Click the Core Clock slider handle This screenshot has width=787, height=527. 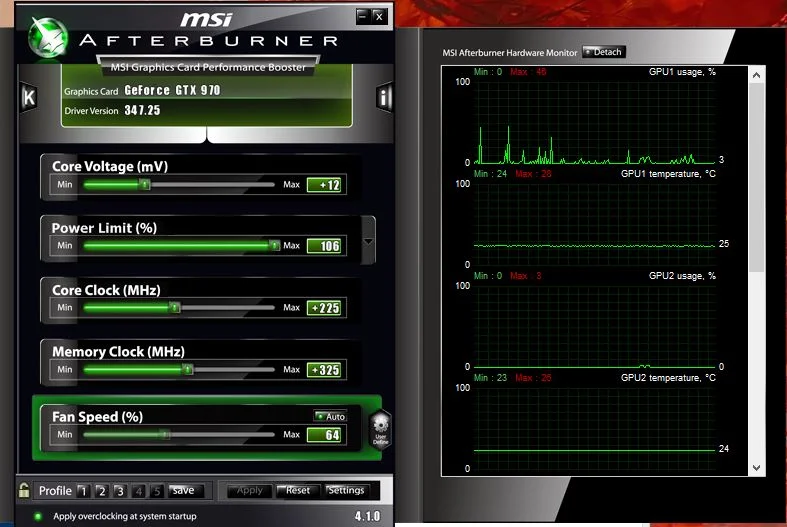coord(174,307)
